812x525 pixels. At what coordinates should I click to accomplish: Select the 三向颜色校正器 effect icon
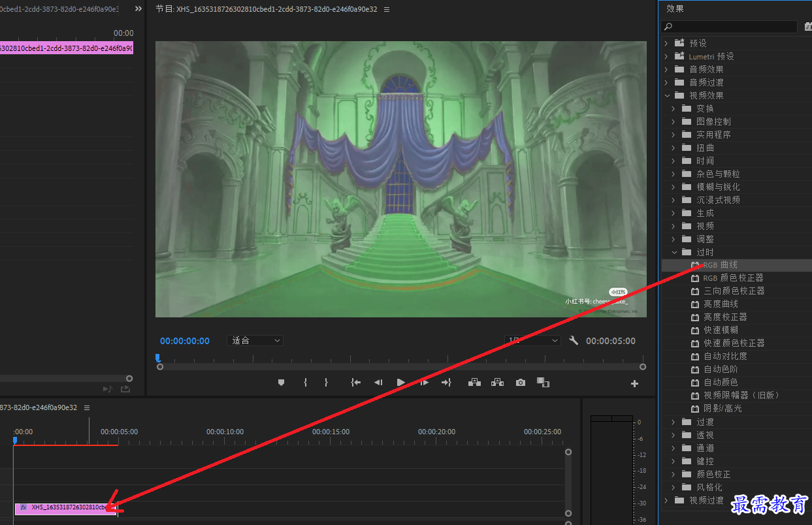click(695, 291)
